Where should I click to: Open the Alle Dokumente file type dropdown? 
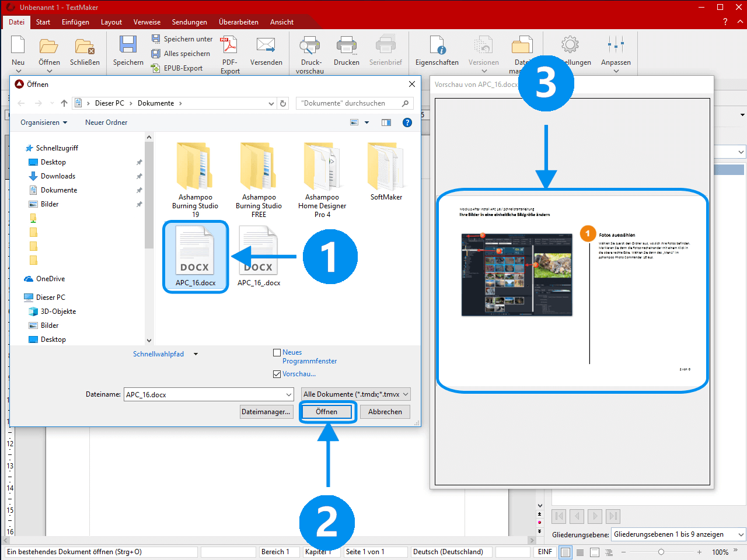click(406, 394)
